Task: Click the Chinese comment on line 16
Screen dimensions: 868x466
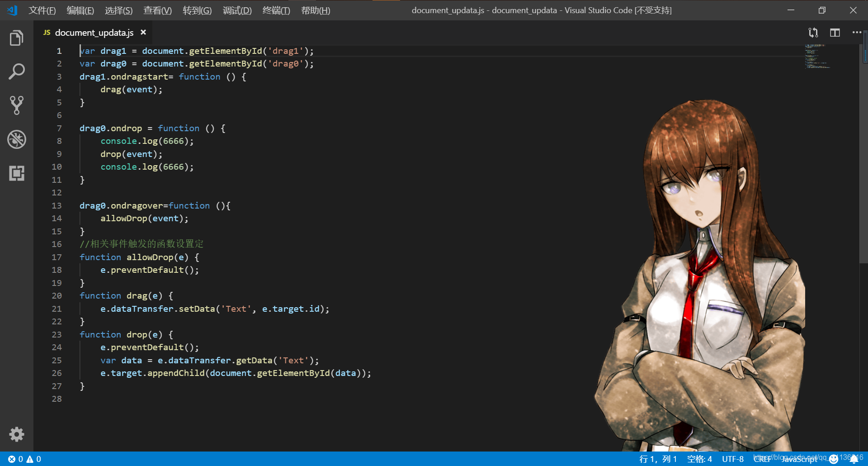Action: tap(142, 244)
